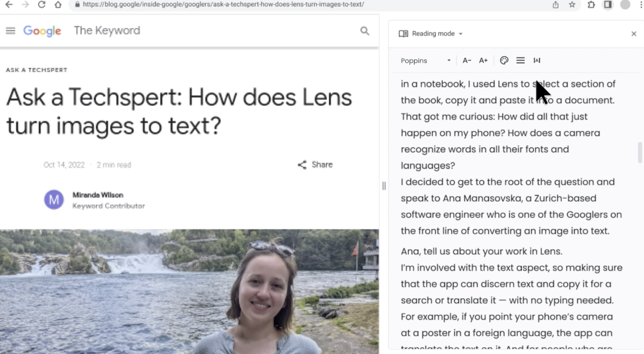Click the line 'languages?' in reading mode
Screen dimensions: 644x354
click(x=428, y=166)
